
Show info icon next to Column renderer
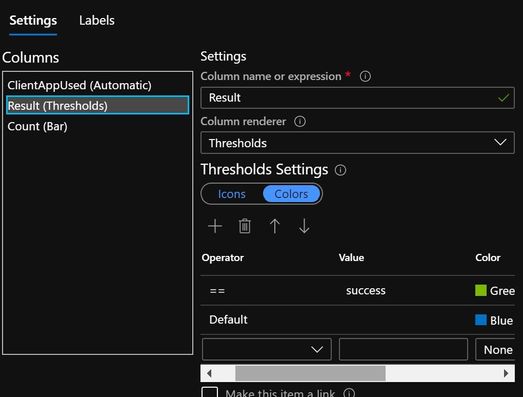[300, 121]
